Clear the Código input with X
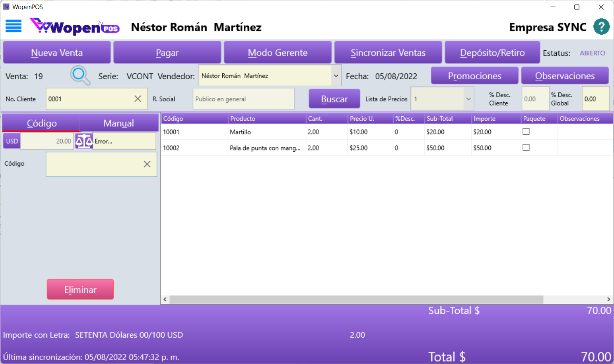 [147, 164]
